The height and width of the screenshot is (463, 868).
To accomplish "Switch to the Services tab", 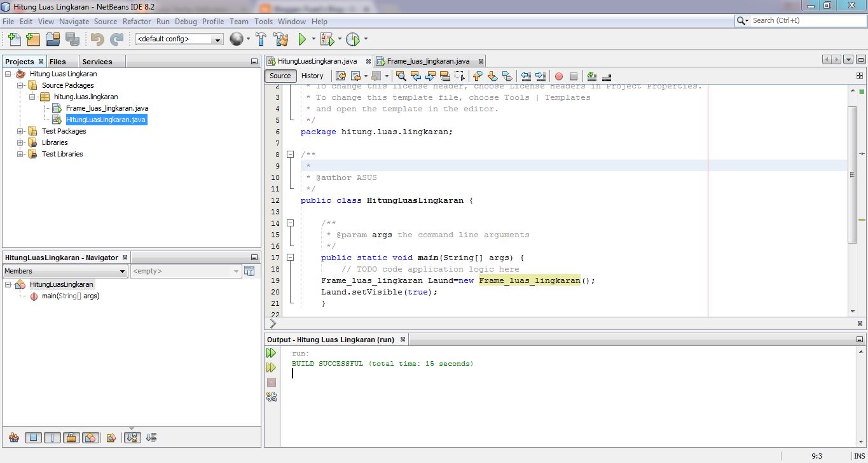I will [x=97, y=62].
